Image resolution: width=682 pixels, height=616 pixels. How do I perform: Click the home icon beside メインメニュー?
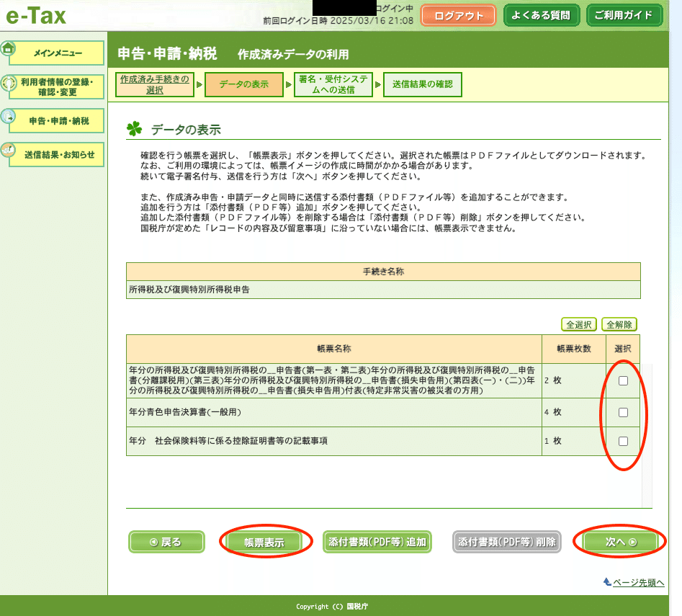pyautogui.click(x=9, y=48)
